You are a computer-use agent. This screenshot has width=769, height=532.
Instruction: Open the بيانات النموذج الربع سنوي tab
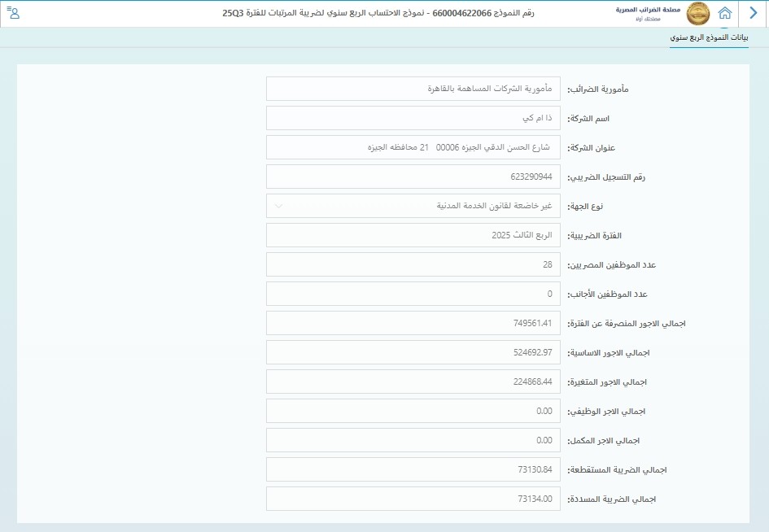(709, 37)
